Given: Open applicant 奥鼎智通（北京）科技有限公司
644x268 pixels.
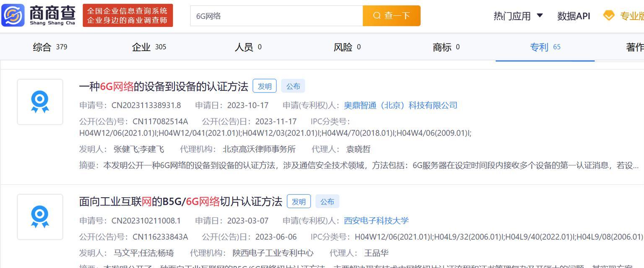Looking at the screenshot, I should 400,105.
